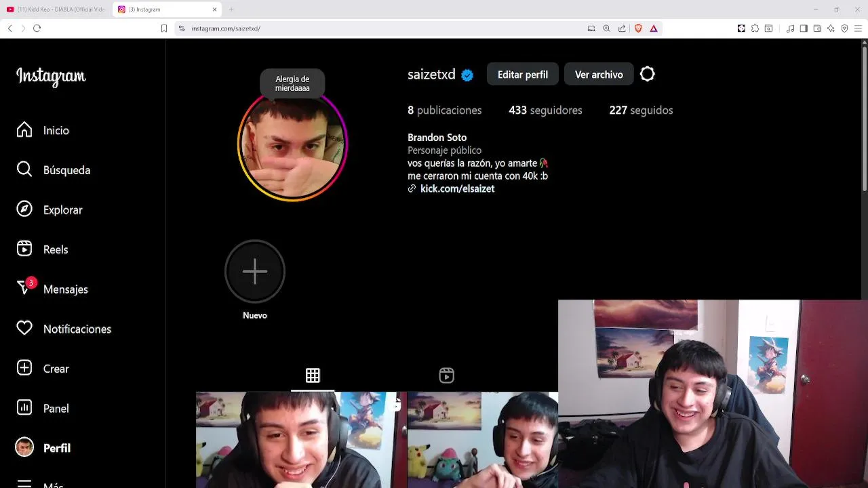Click the 'Alergia de mierdaaaa' note bubble
This screenshot has height=488, width=868.
[x=292, y=83]
